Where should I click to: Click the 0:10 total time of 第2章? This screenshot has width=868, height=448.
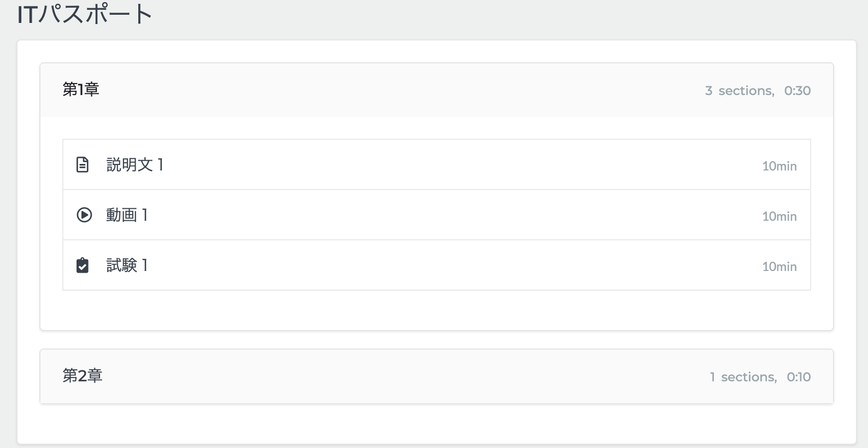[798, 377]
